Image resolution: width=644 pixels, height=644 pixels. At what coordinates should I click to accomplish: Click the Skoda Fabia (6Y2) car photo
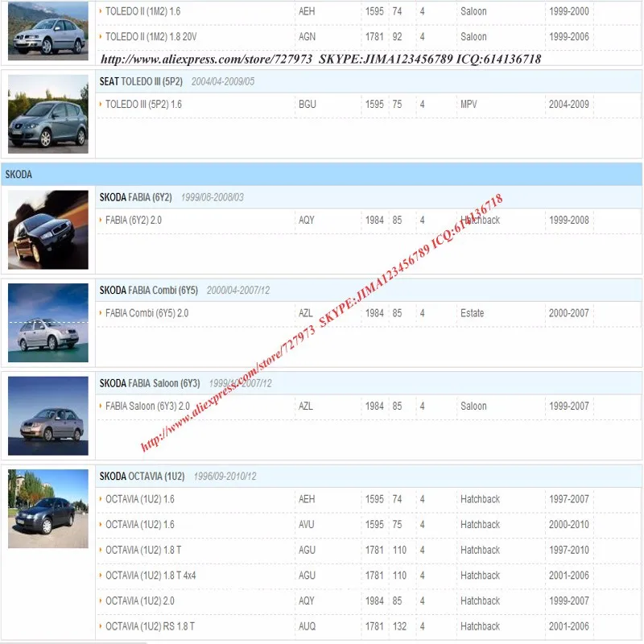click(48, 229)
